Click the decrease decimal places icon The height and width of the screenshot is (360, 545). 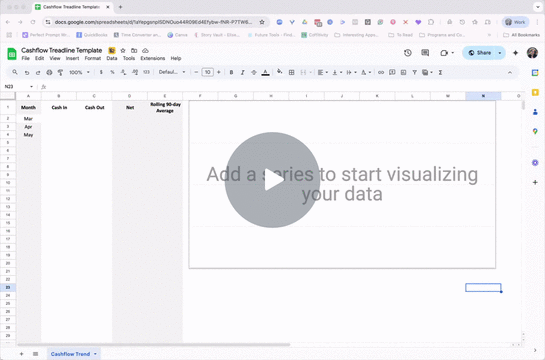tap(123, 72)
